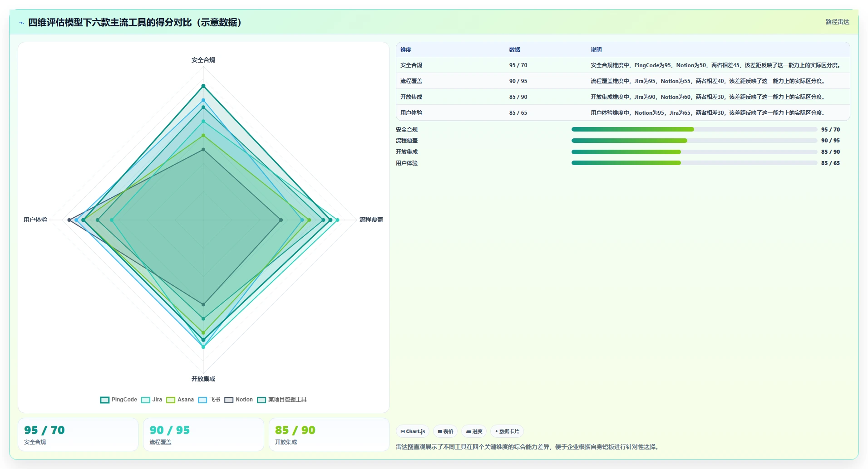Toggle Jira dataset legend swatch
The image size is (868, 469).
coord(146,400)
